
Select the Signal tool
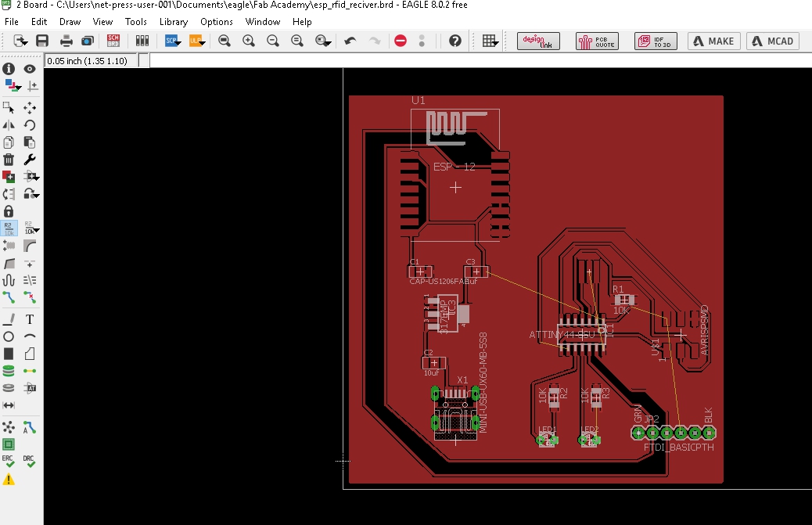30,371
